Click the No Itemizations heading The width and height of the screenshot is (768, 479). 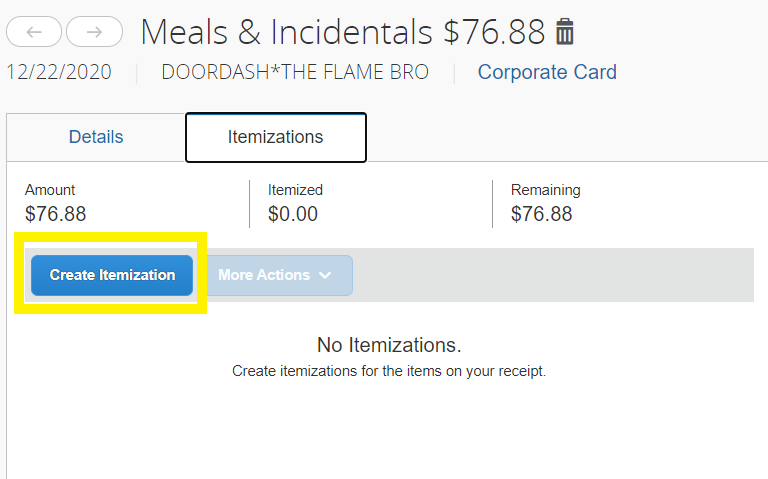click(389, 346)
